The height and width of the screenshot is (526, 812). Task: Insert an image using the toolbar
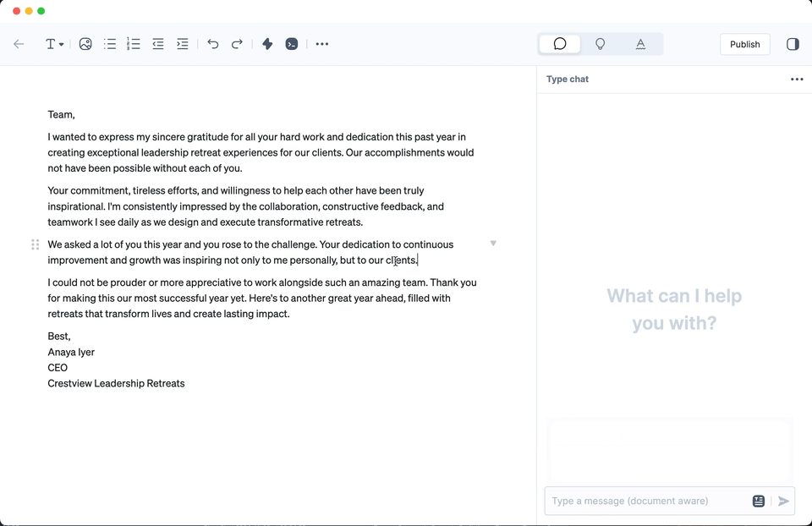[85, 44]
